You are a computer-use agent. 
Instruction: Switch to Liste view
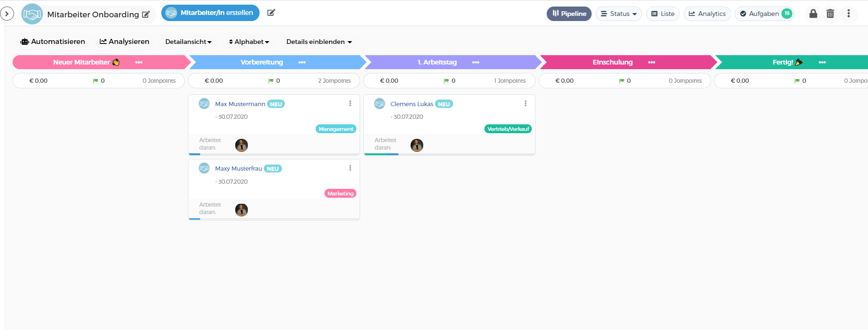tap(663, 14)
